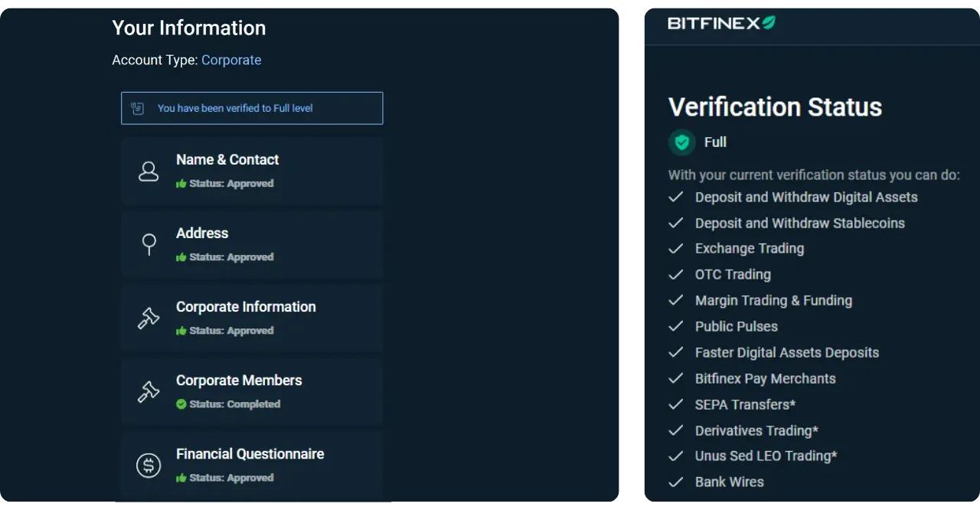Click the Derivatives Trading list entry
Screen dimensions: 980x510
756,430
